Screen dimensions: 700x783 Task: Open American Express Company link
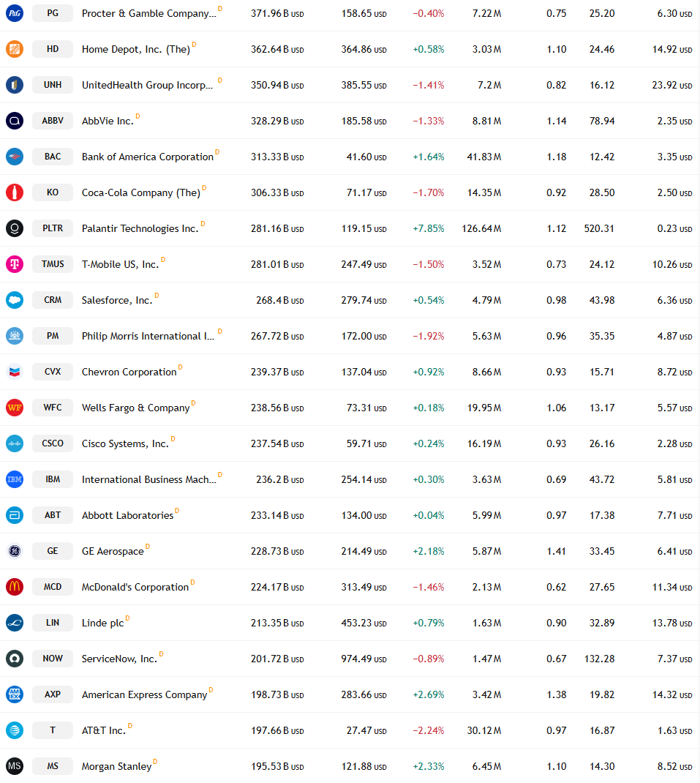[x=144, y=695]
